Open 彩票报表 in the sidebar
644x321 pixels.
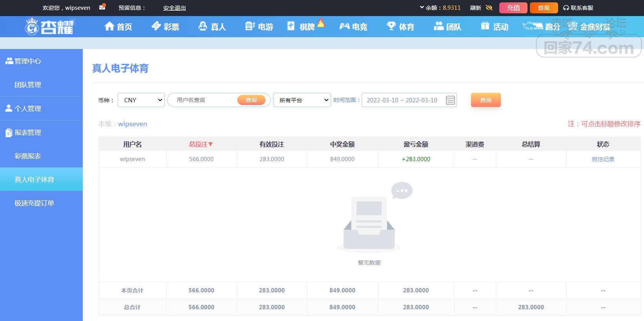click(x=28, y=156)
